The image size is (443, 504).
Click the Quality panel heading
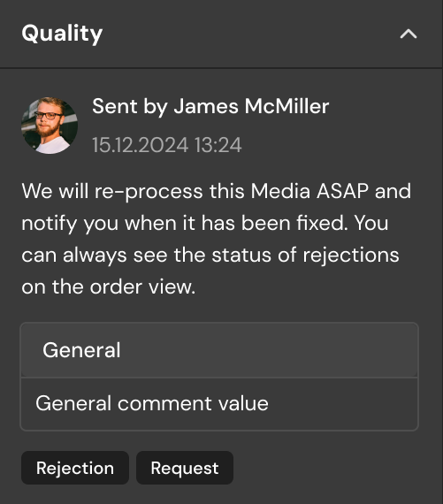[62, 34]
